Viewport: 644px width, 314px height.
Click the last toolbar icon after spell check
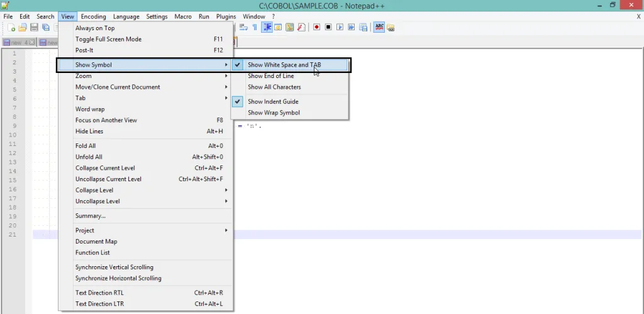(390, 28)
